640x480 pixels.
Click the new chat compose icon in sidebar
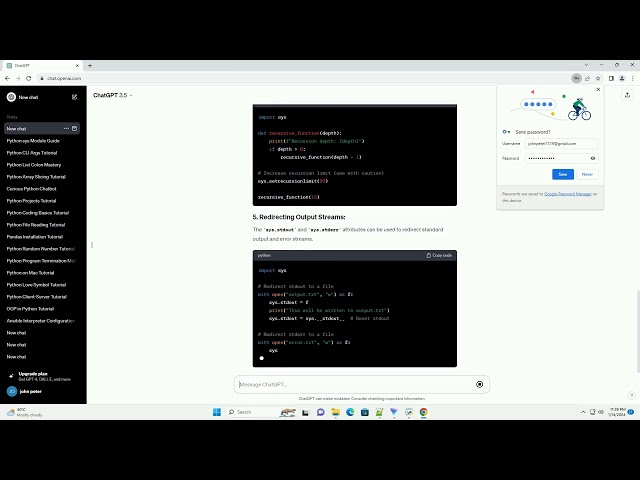(74, 97)
